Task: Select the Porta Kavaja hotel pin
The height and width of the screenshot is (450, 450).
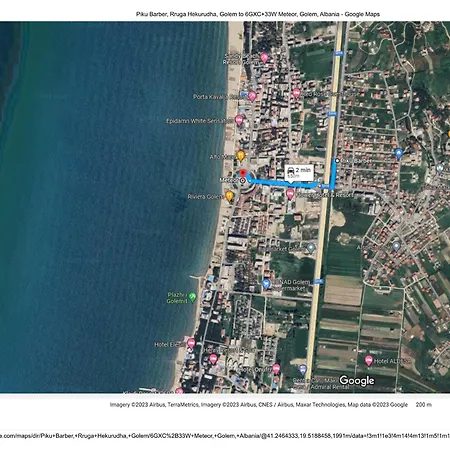Action: 252,97
